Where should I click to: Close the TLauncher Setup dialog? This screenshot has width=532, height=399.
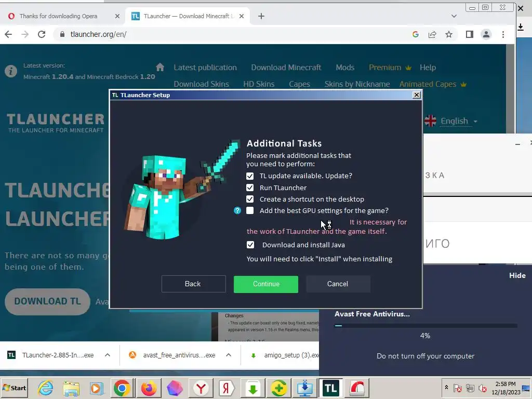(x=417, y=95)
